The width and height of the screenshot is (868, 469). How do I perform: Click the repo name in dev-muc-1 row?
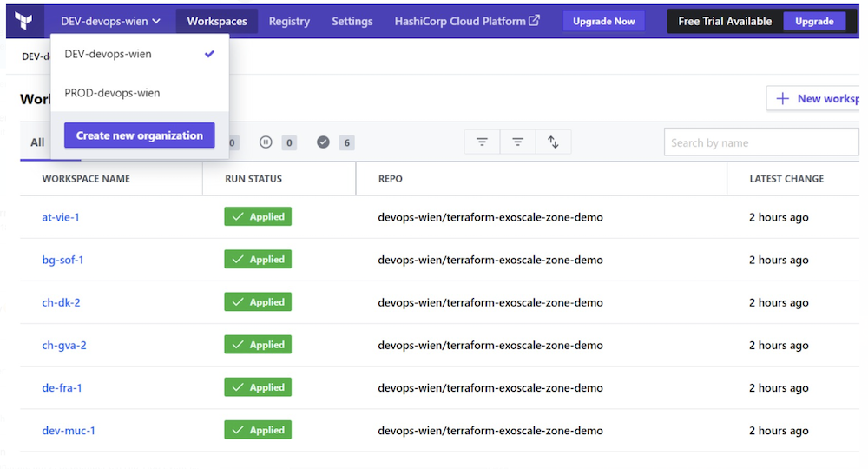pos(490,430)
